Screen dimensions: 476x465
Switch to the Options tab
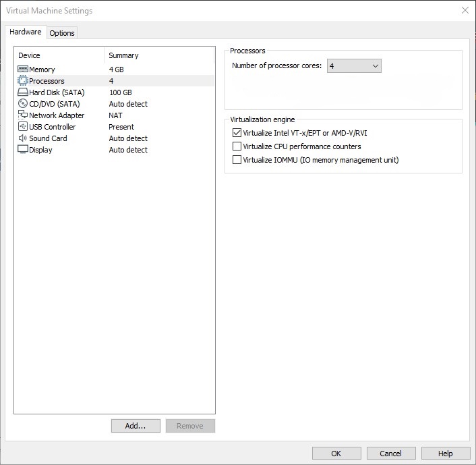pos(62,33)
